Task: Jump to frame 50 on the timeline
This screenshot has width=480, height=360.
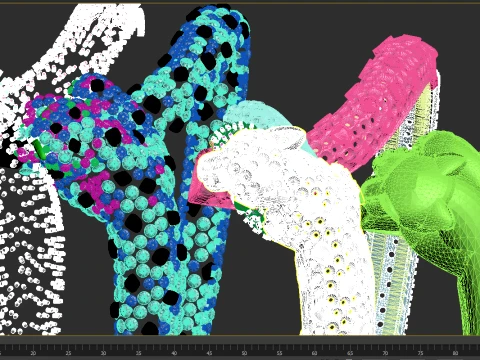Action: click(x=244, y=353)
